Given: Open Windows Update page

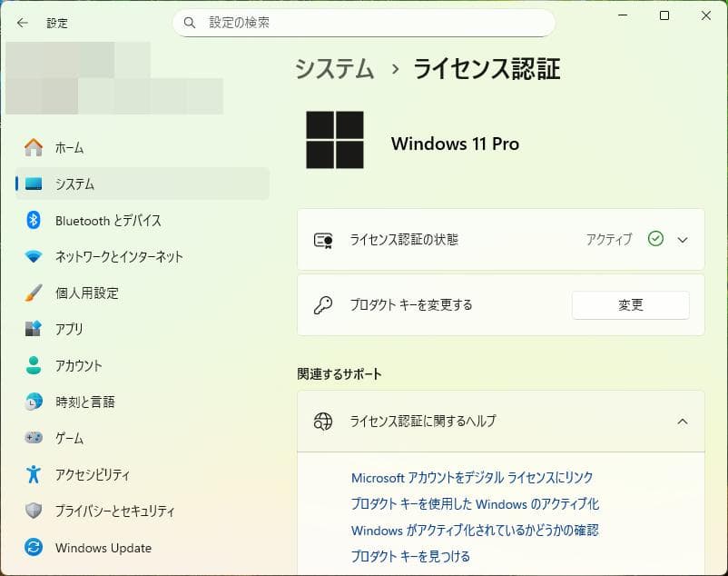Looking at the screenshot, I should click(x=143, y=547).
